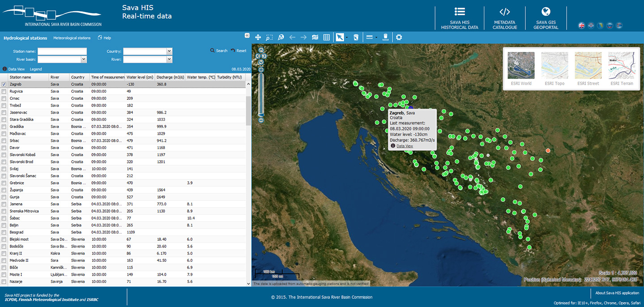The width and height of the screenshot is (644, 307).
Task: Check the Beograd station checkbox
Action: 4,232
